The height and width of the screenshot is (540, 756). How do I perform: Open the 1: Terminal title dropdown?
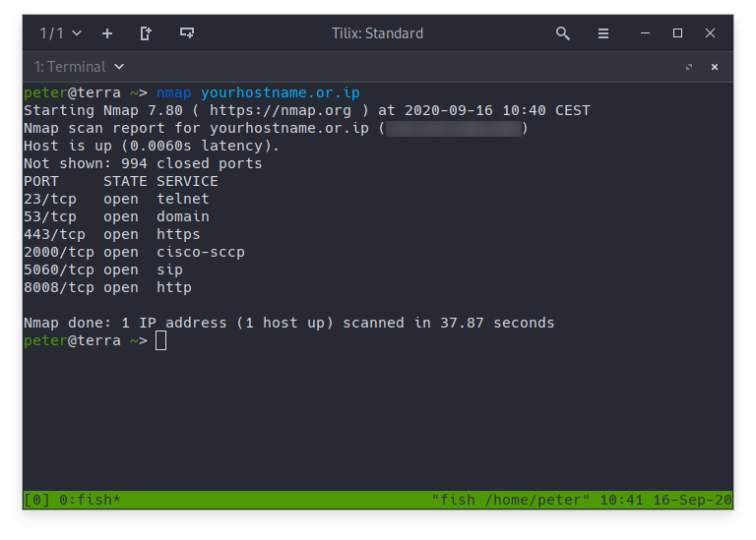coord(80,67)
